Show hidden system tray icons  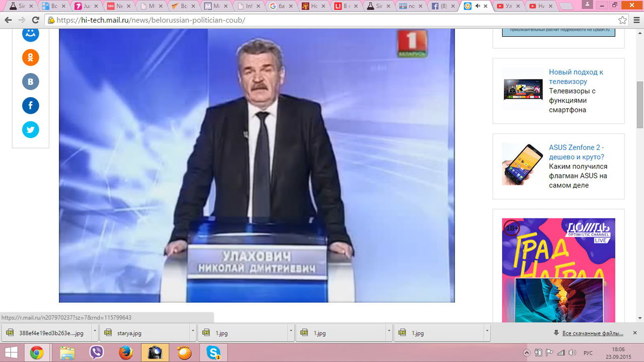[527, 352]
